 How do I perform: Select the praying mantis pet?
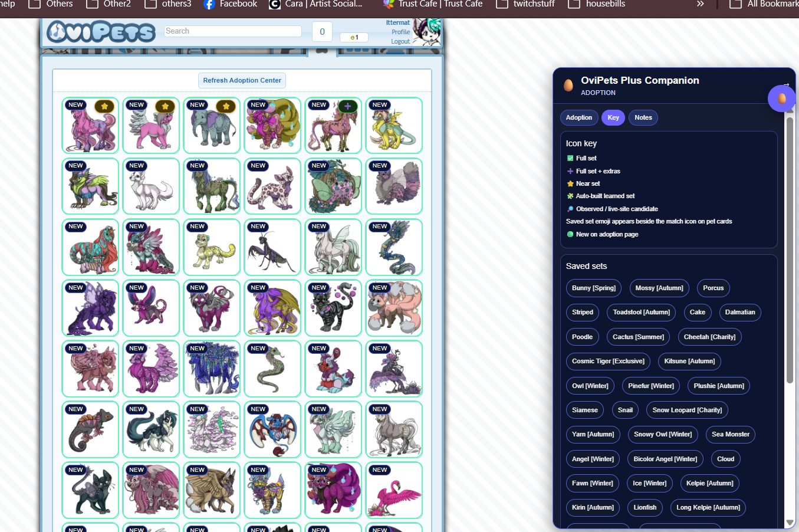tap(273, 247)
